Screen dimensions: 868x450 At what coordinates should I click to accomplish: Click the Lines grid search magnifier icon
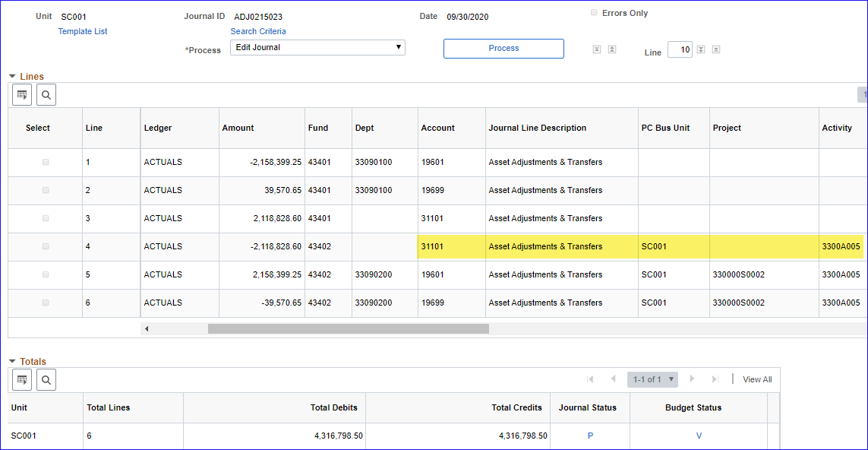(46, 95)
